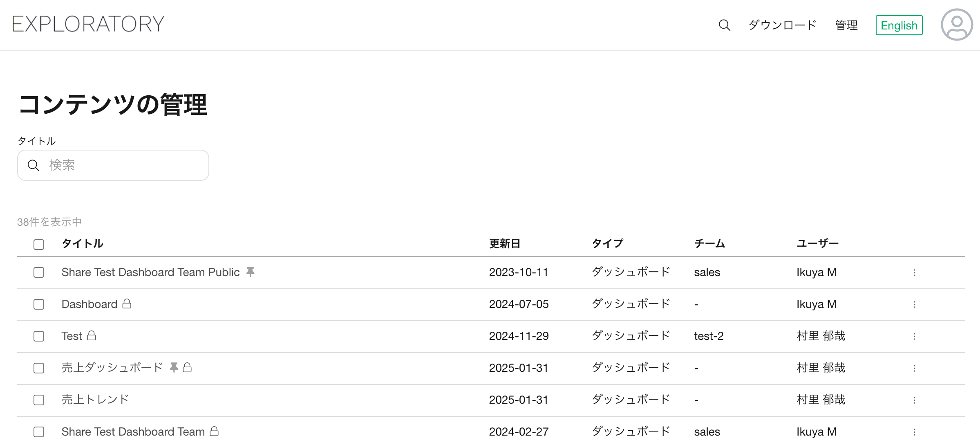Click the lock icon next to Dashboard
Image resolution: width=980 pixels, height=445 pixels.
127,303
